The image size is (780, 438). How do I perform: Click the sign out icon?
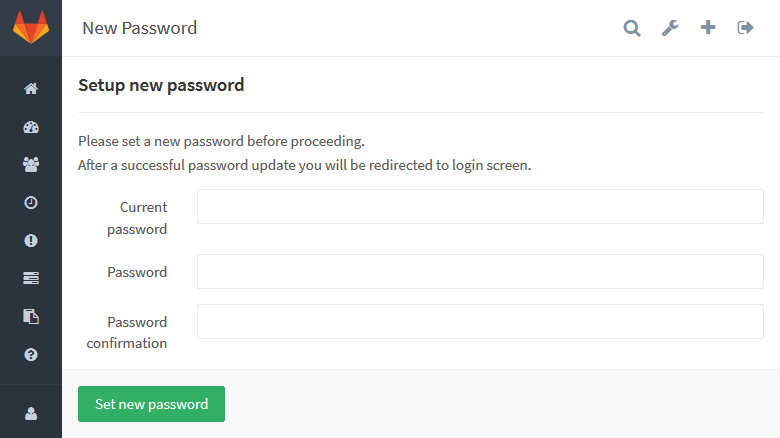(745, 28)
